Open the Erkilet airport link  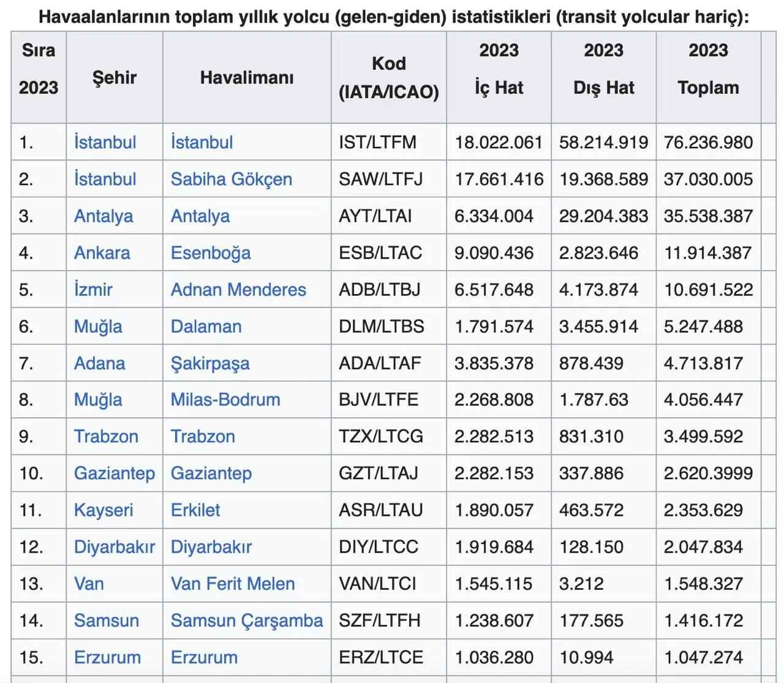(195, 510)
